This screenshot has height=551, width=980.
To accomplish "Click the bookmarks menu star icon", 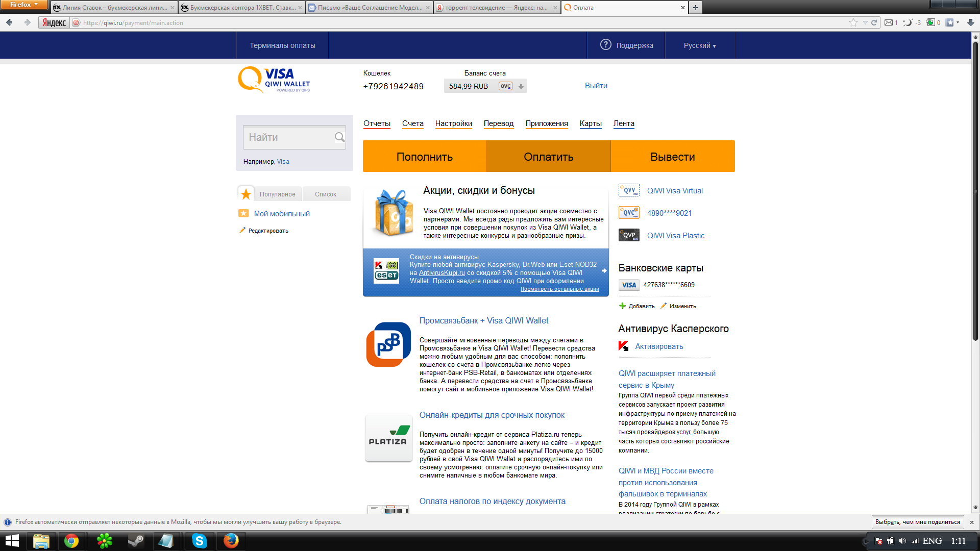I will 950,22.
